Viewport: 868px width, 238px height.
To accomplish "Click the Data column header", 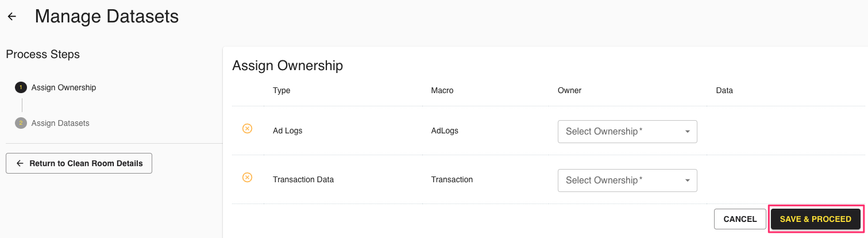I will 724,90.
